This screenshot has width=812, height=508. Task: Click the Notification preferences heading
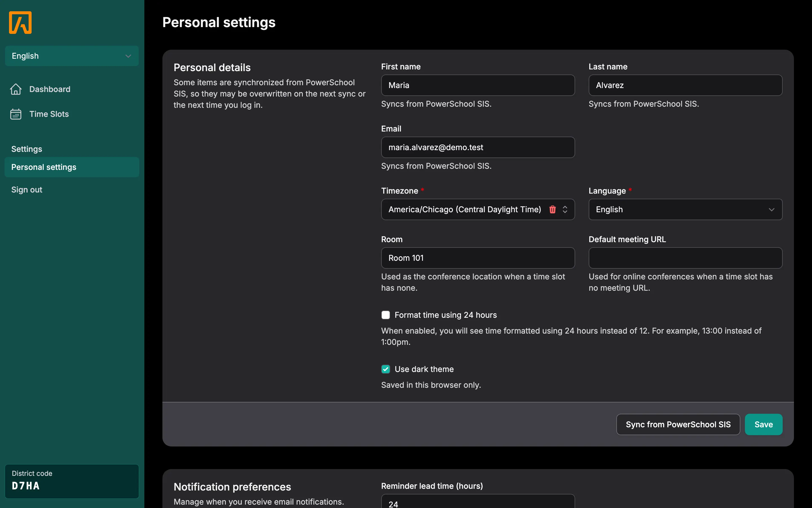pos(232,487)
